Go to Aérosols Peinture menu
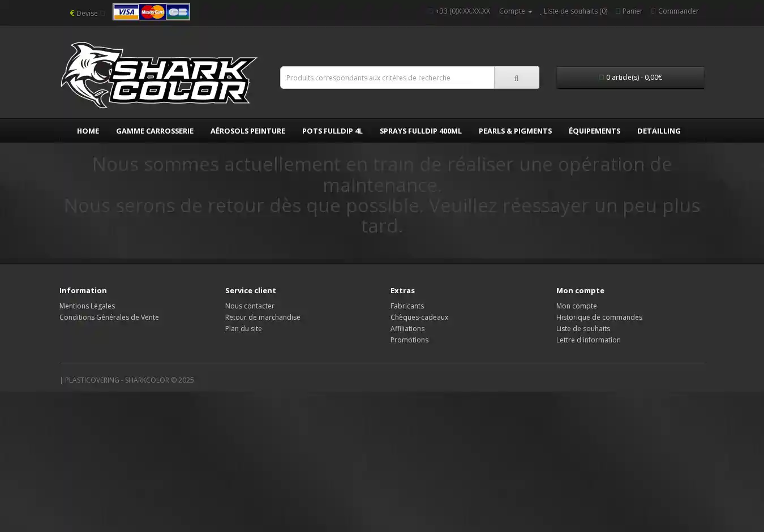The width and height of the screenshot is (764, 532). pos(247,131)
